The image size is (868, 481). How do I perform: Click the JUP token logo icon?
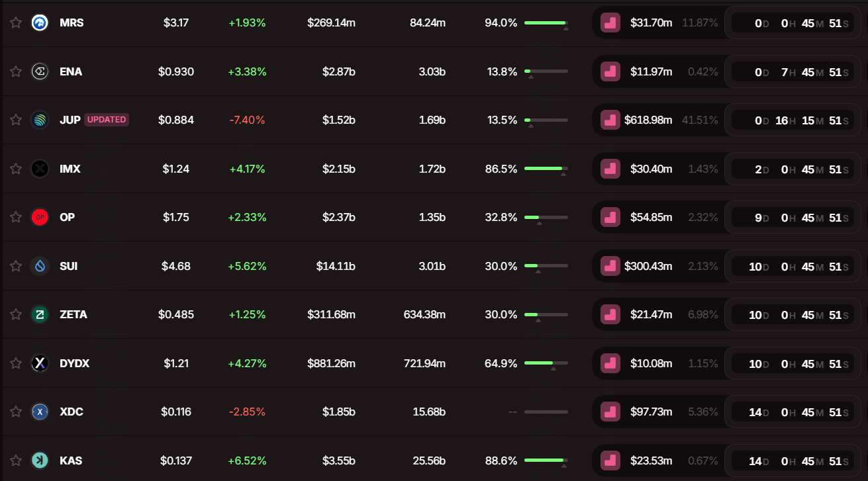click(x=40, y=120)
